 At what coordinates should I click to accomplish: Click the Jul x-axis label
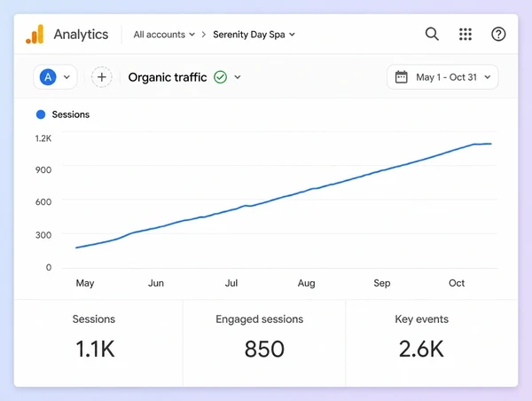click(231, 283)
